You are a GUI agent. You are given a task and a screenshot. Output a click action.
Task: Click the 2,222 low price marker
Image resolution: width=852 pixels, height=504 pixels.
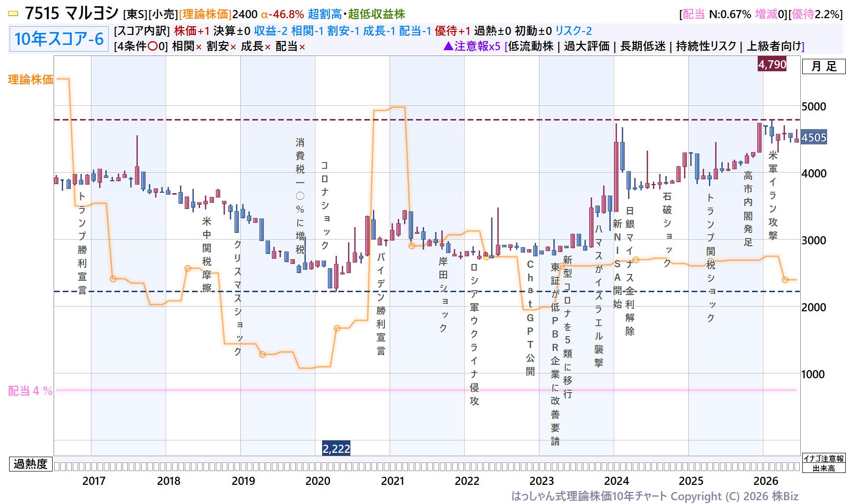coord(336,449)
